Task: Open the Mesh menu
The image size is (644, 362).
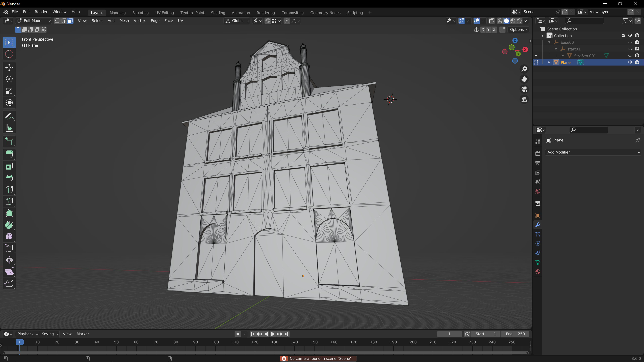Action: click(x=124, y=21)
